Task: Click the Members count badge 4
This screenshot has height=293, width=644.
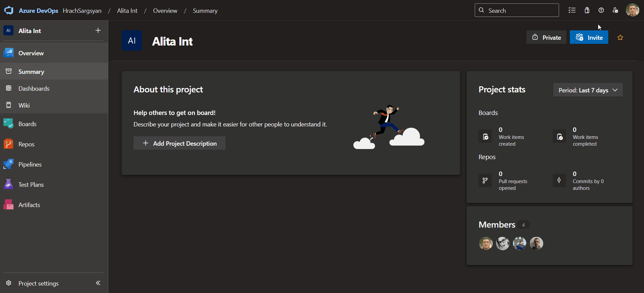Action: pyautogui.click(x=523, y=225)
